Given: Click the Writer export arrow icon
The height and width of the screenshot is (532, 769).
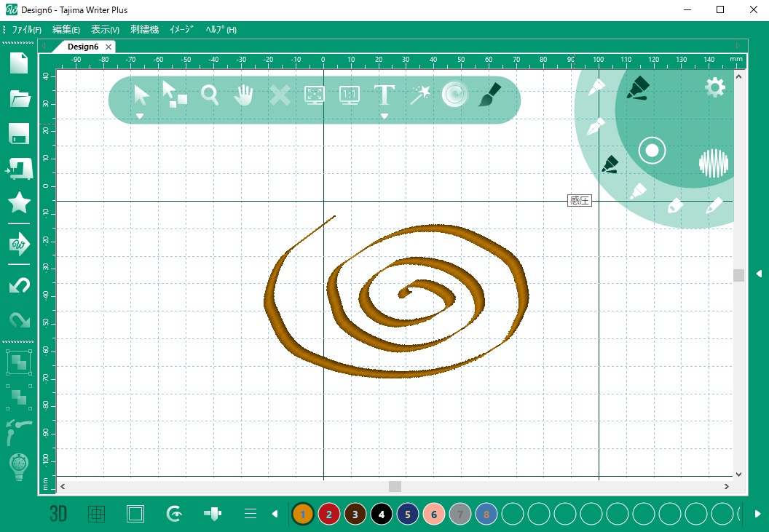Looking at the screenshot, I should [19, 244].
